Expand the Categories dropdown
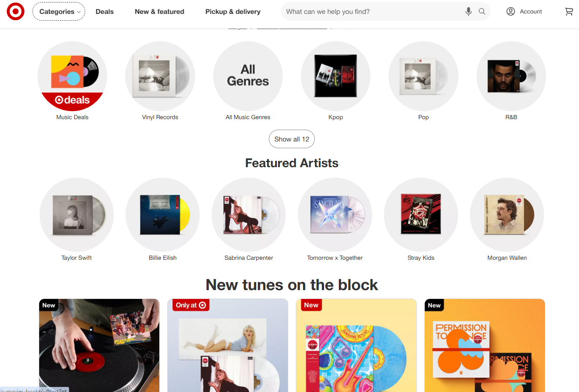Screen dimensions: 579x392 click(59, 11)
